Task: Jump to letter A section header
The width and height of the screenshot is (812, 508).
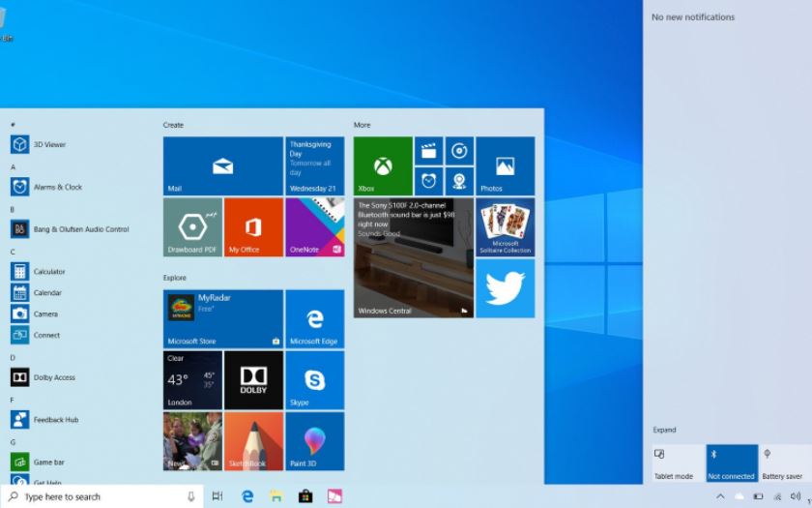Action: click(13, 166)
